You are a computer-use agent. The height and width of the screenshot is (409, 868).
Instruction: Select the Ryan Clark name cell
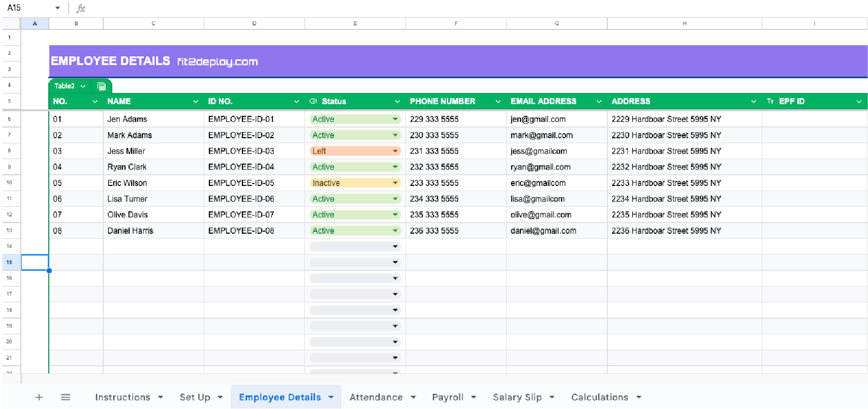pos(153,167)
